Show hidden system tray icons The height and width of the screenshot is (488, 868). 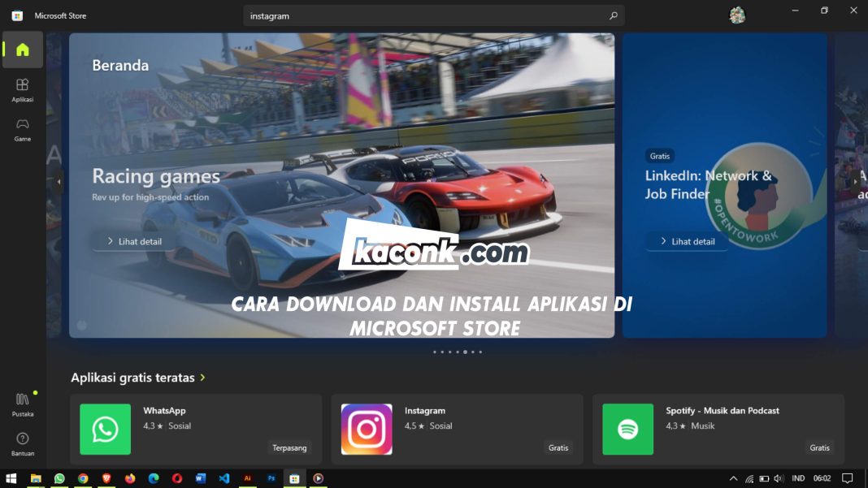[x=733, y=478]
